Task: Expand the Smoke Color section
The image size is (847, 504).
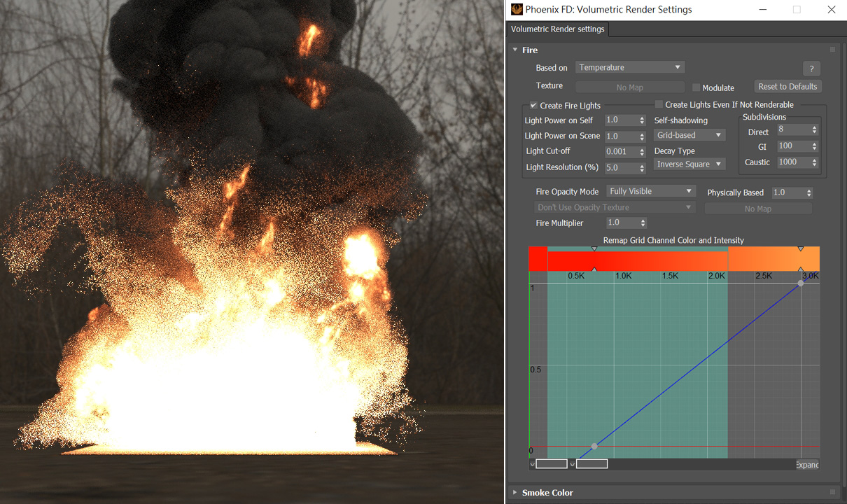Action: [515, 492]
